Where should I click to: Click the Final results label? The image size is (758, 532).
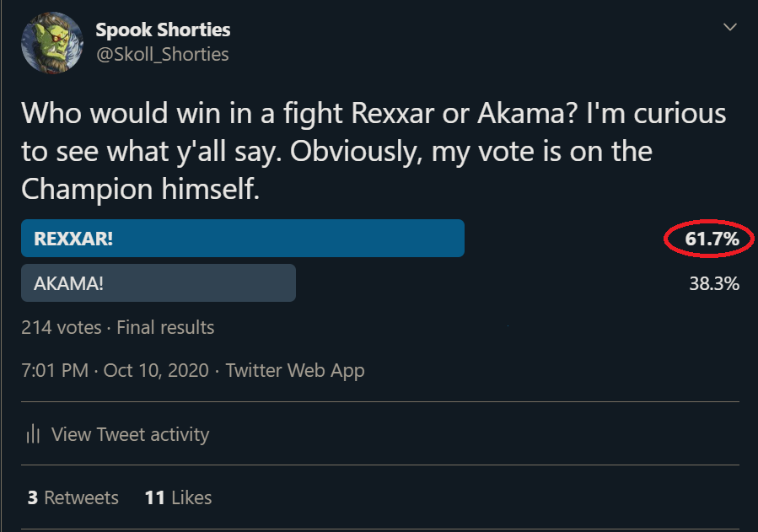point(165,327)
